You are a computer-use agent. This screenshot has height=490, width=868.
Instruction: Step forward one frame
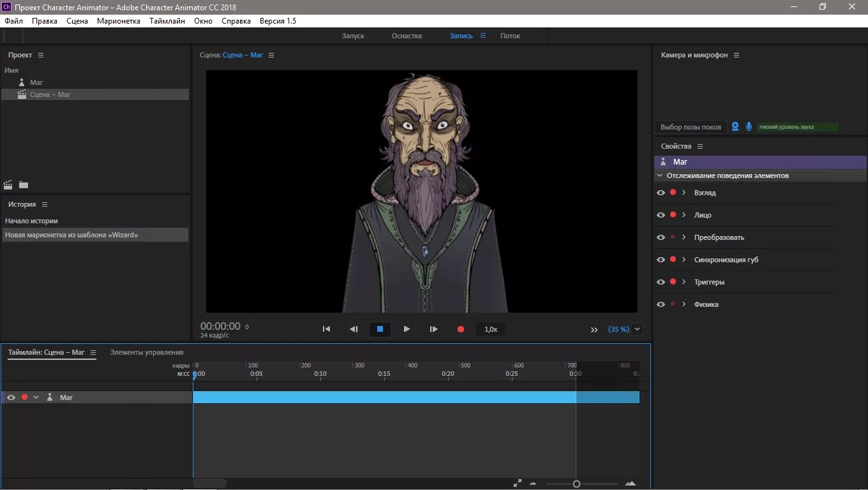434,329
